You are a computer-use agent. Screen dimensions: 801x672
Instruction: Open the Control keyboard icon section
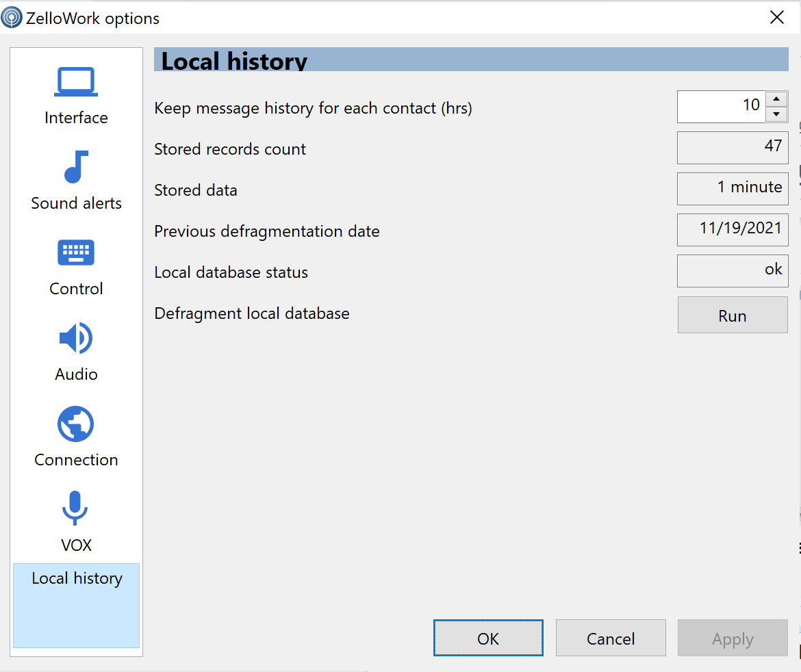[75, 253]
